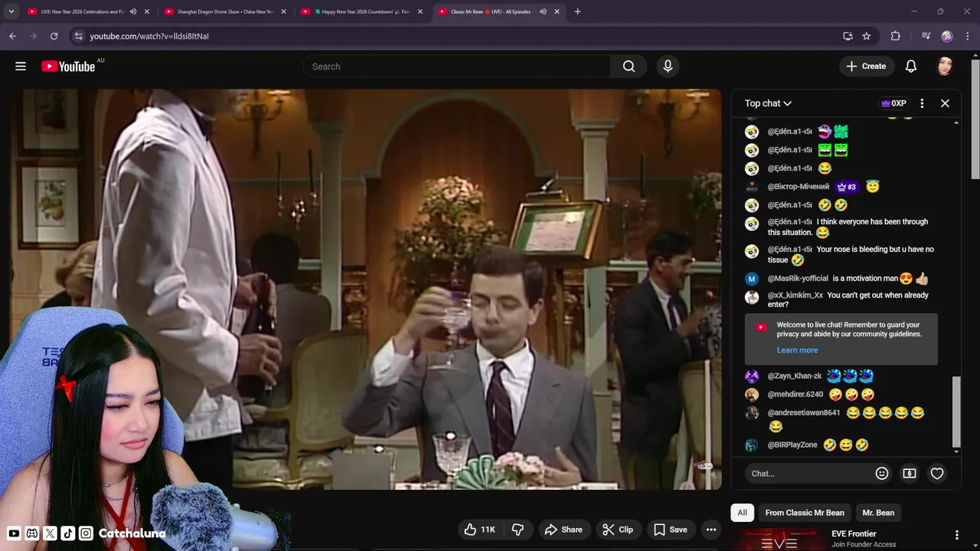Image resolution: width=980 pixels, height=551 pixels.
Task: Open the Create button menu
Action: tap(866, 67)
